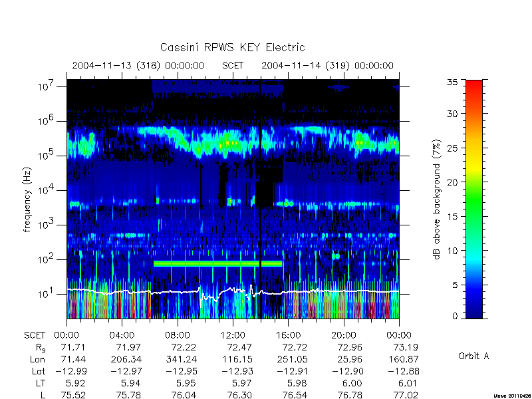
Task: Click the "LT" row label
Action: (41, 384)
